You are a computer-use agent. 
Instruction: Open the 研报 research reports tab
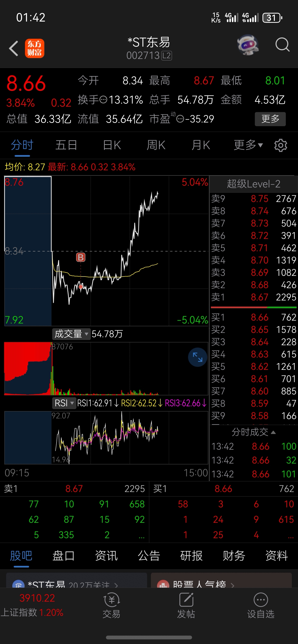[191, 555]
